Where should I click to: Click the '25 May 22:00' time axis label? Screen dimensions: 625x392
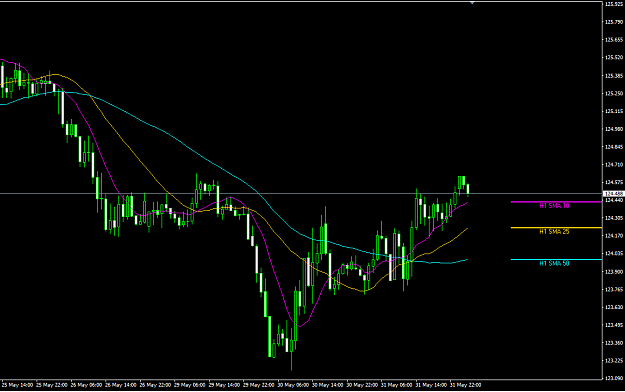click(52, 385)
